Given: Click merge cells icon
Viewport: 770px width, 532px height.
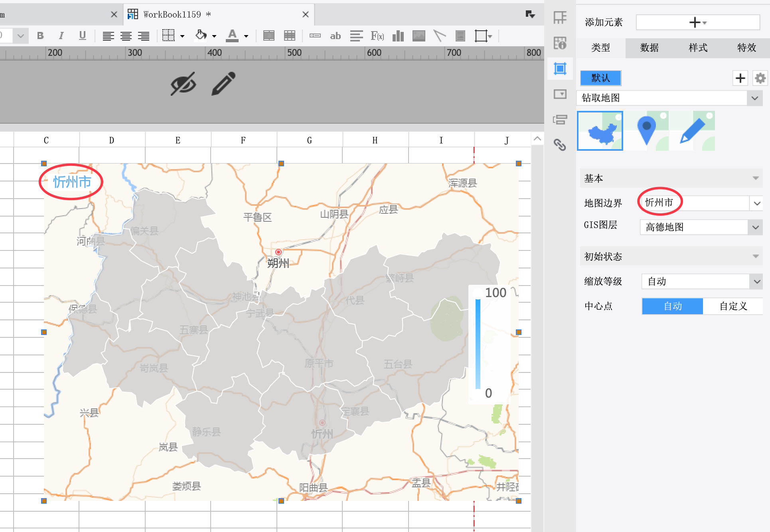Looking at the screenshot, I should (x=269, y=36).
